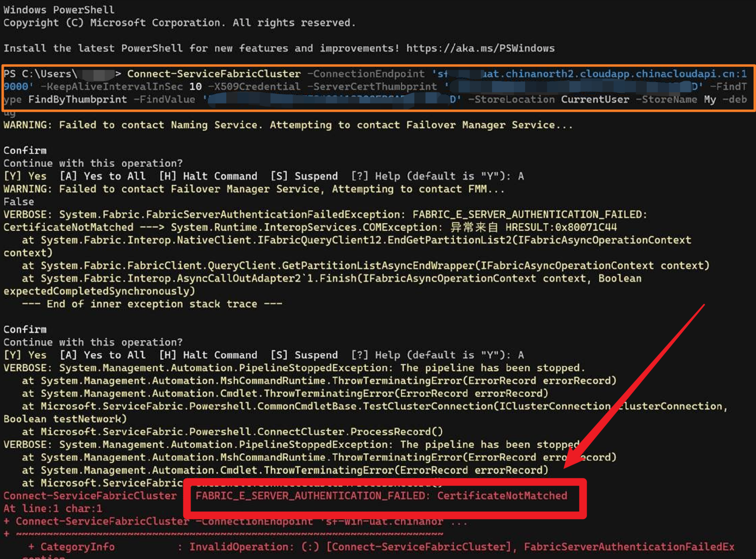The image size is (756, 559).
Task: Click the HRESULT:0x80071C44 error code
Action: click(x=561, y=227)
